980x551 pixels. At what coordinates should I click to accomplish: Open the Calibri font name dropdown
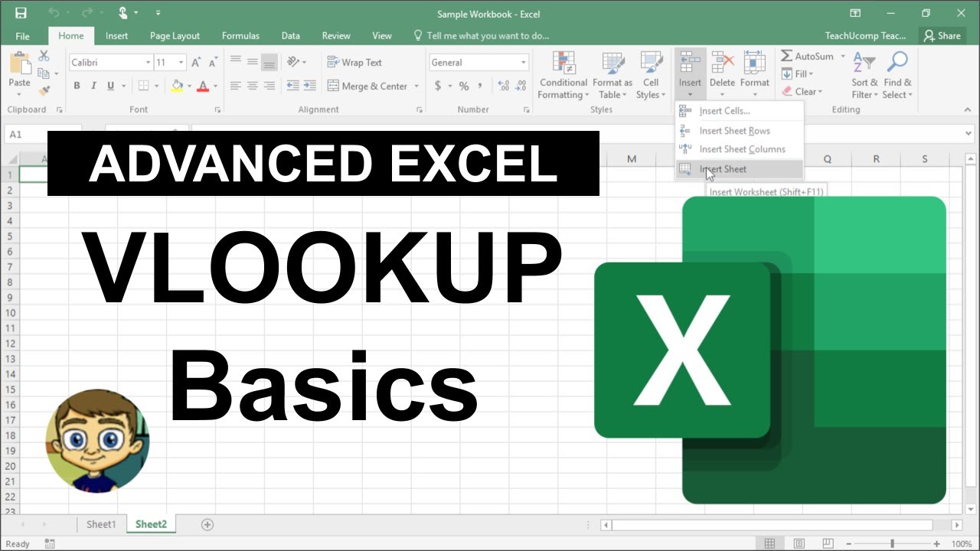[148, 63]
